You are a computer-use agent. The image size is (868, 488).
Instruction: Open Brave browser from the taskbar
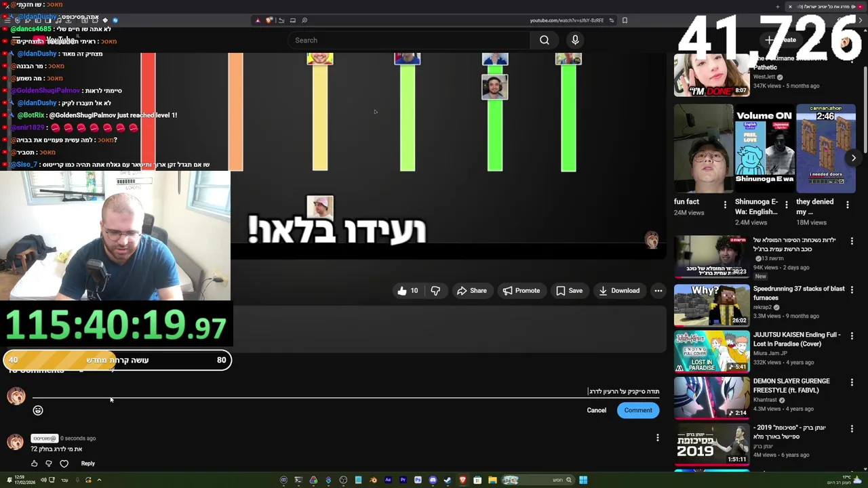pos(462,480)
